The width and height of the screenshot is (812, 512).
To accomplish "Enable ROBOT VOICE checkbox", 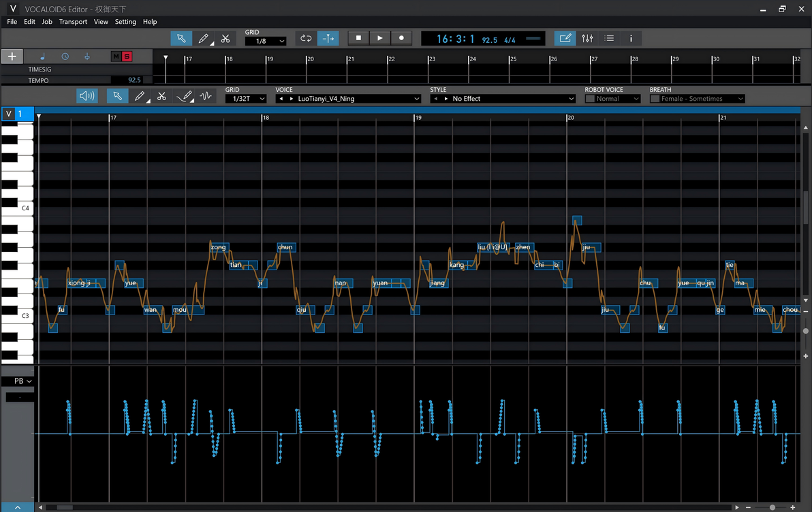I will tap(590, 98).
